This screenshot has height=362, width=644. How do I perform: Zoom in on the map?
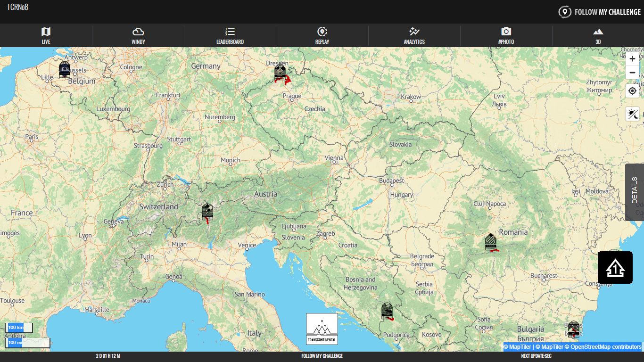click(632, 59)
